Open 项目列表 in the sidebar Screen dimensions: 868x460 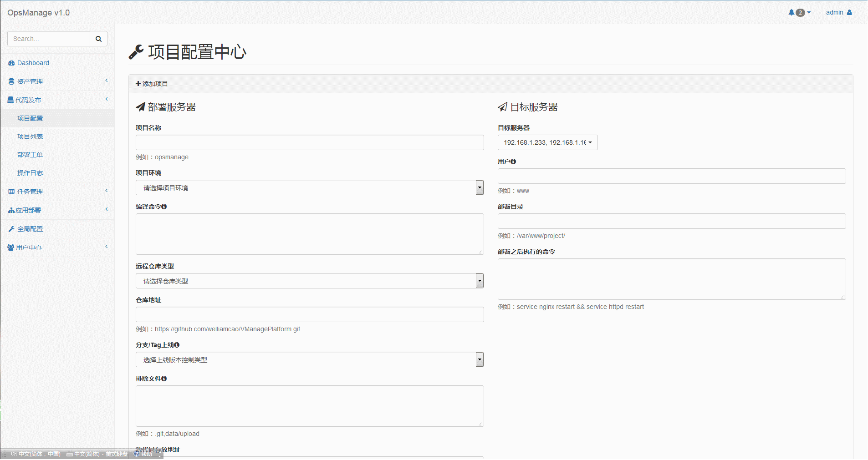[30, 136]
